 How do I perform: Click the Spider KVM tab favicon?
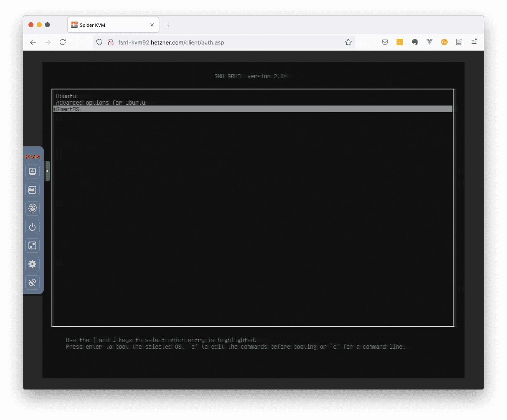(x=74, y=25)
